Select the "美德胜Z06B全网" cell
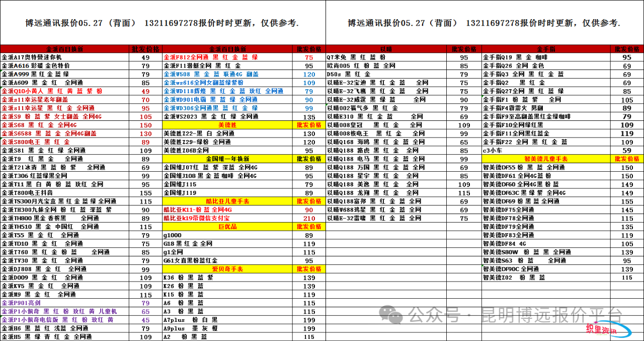 227,151
